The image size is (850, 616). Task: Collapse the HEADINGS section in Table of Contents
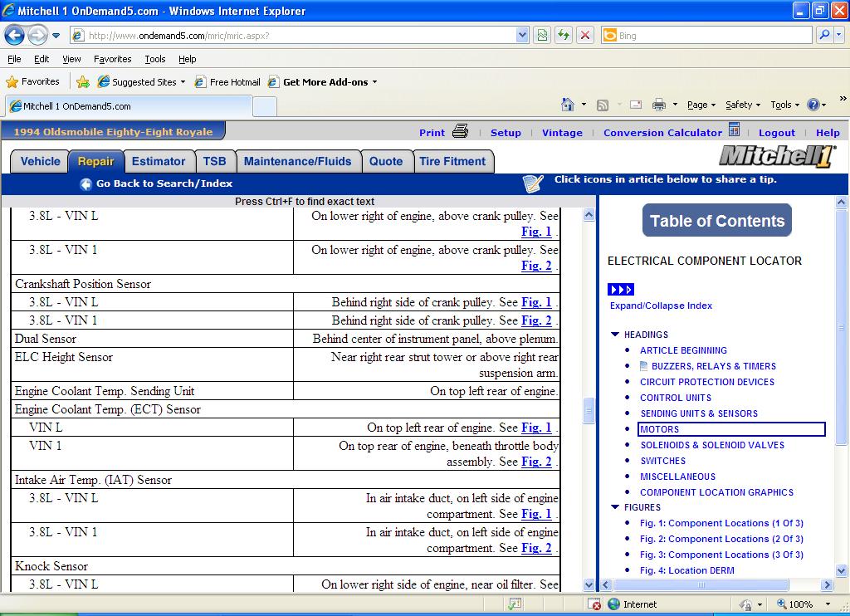[615, 335]
